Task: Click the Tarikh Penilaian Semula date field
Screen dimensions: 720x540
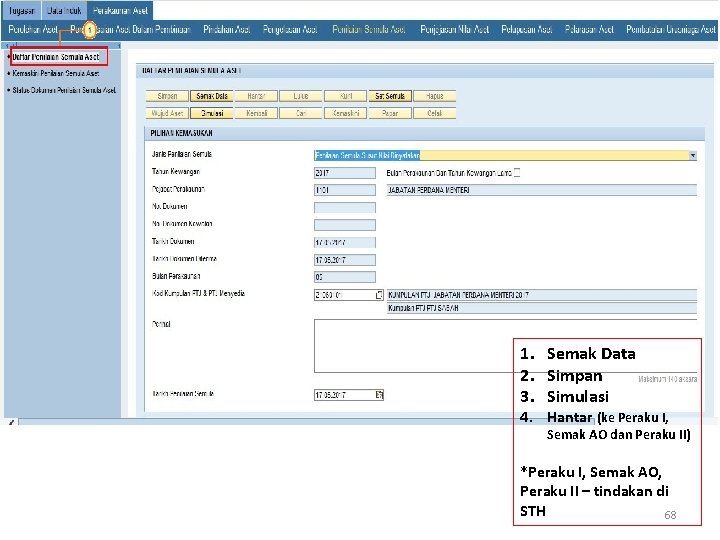Action: tap(345, 395)
